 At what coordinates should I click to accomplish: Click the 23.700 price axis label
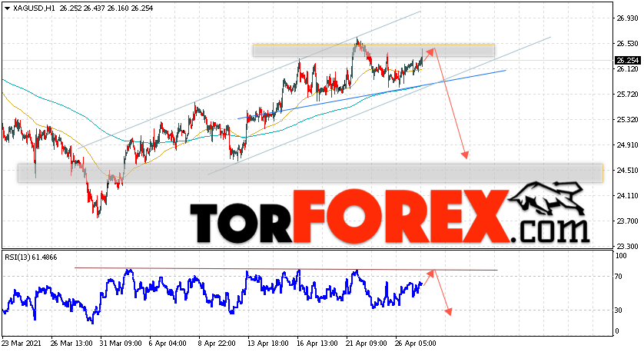point(628,221)
